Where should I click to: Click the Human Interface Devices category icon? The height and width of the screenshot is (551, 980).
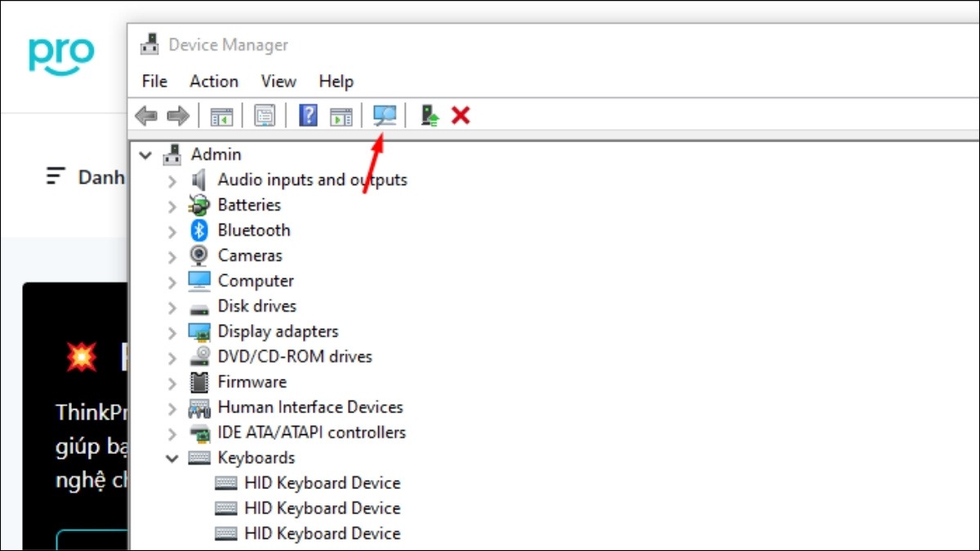pos(198,407)
